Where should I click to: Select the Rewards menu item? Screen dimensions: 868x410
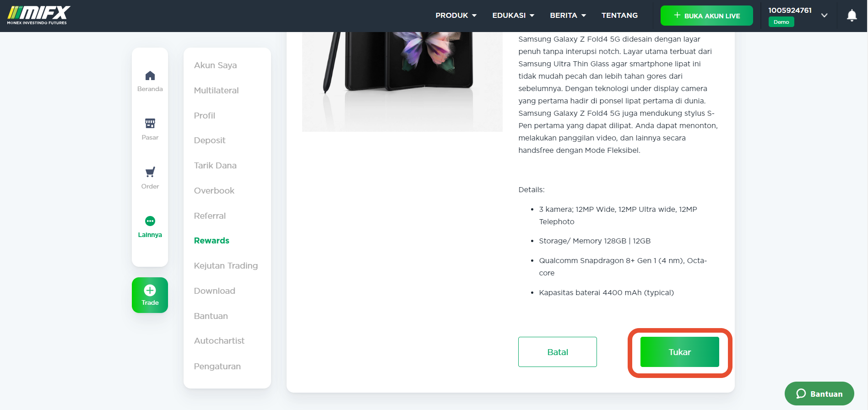point(212,241)
